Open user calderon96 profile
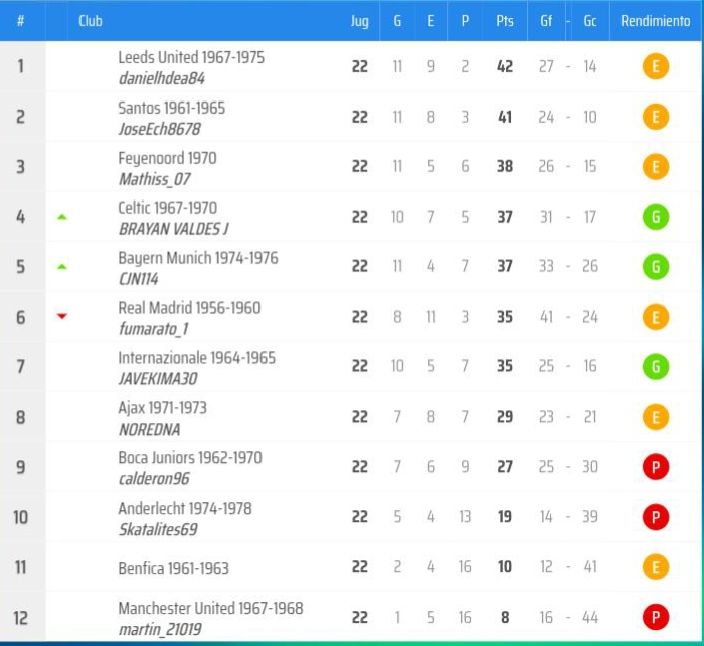The width and height of the screenshot is (704, 646). [x=154, y=479]
